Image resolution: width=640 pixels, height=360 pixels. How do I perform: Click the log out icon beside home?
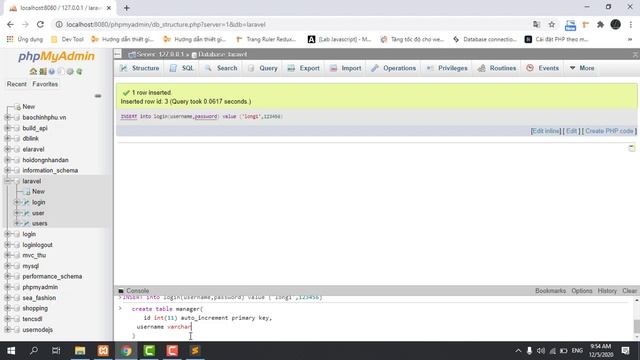point(42,71)
